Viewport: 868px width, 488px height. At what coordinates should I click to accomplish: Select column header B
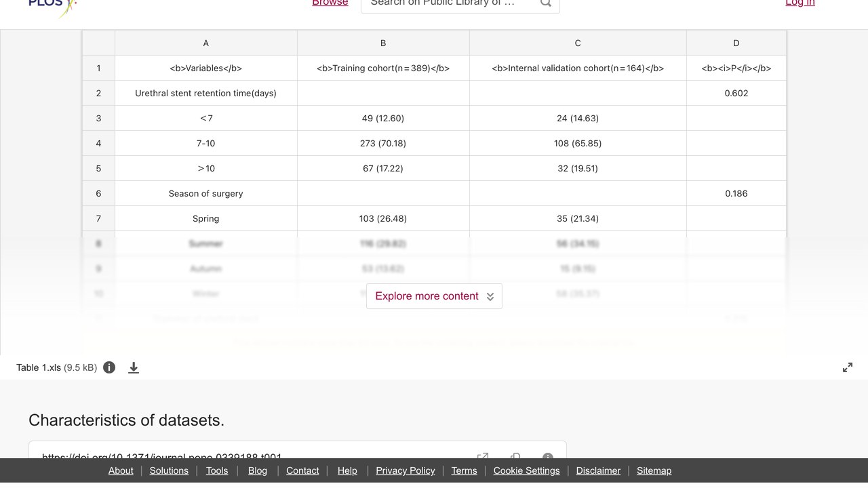tap(383, 43)
